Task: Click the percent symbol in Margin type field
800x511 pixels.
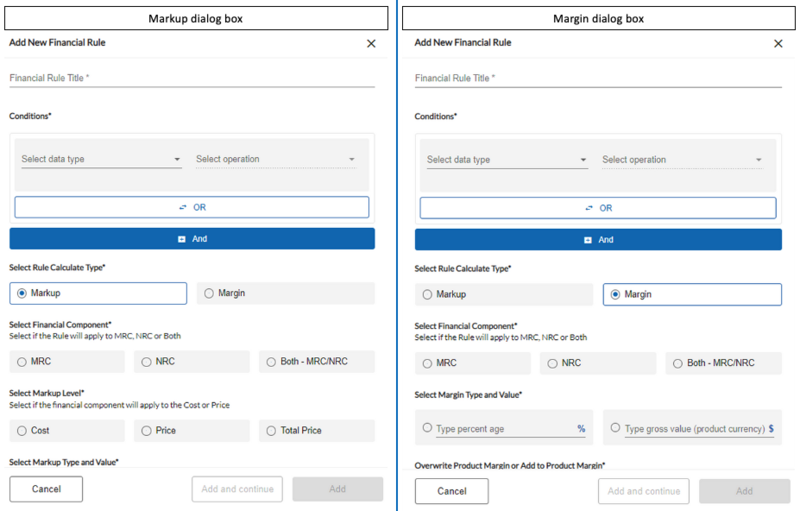Action: (x=581, y=429)
